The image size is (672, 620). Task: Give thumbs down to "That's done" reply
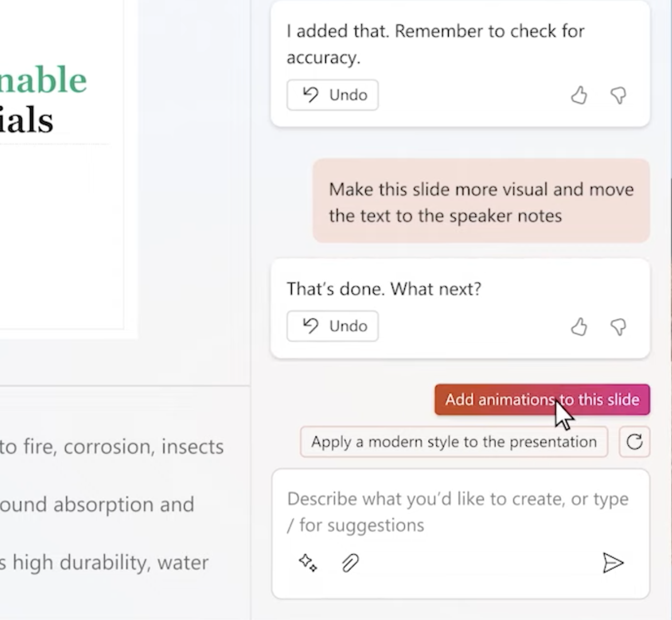618,326
